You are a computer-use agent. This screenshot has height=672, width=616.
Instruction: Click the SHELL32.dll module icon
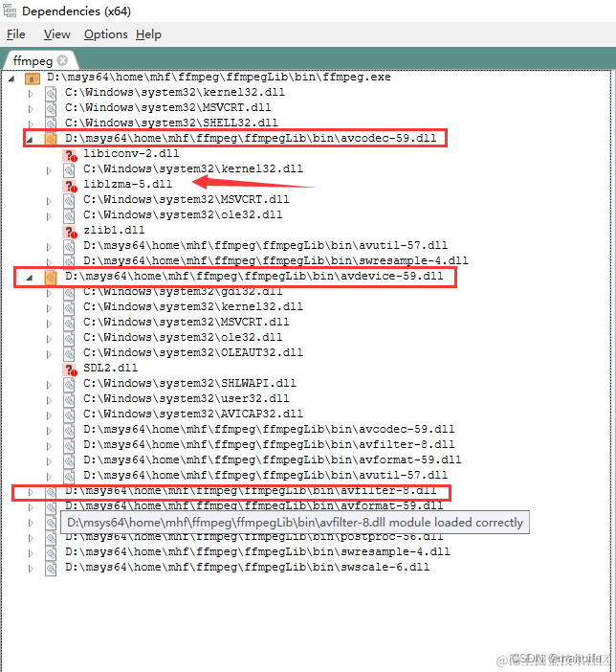(51, 123)
